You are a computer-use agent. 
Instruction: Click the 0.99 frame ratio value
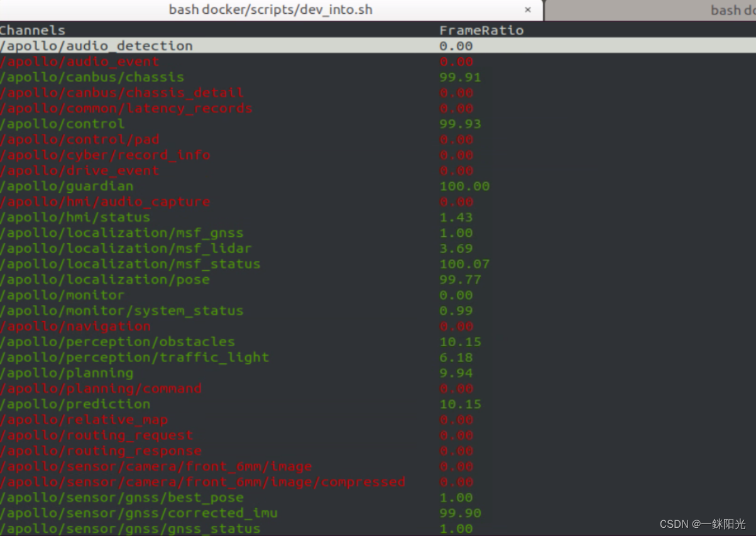[x=456, y=311]
